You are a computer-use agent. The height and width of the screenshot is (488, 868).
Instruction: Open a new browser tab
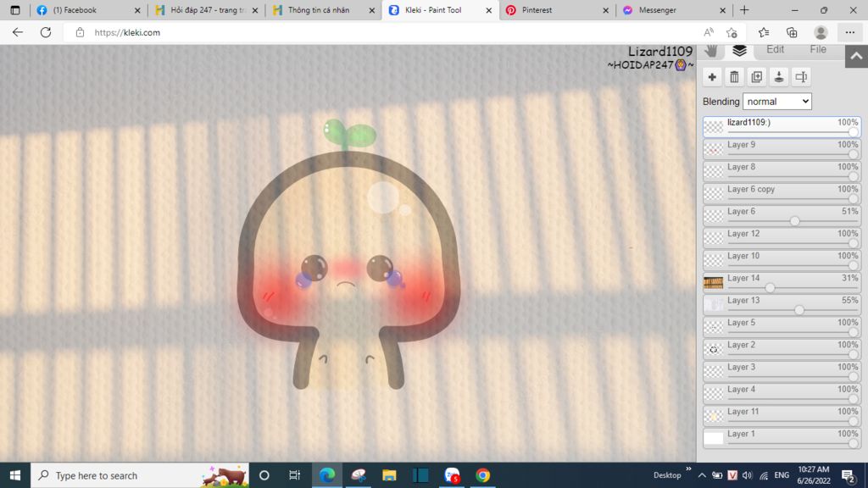pos(744,10)
